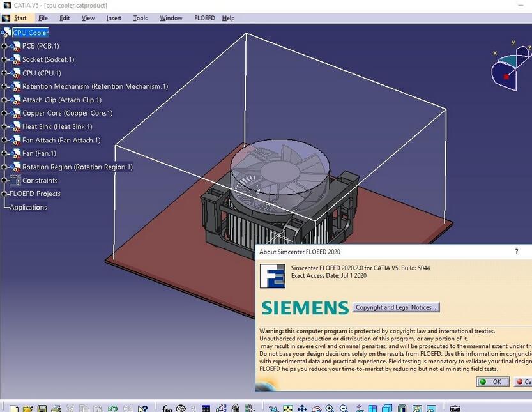This screenshot has height=412, width=532.
Task: Create a multi-view layout
Action: [372, 408]
